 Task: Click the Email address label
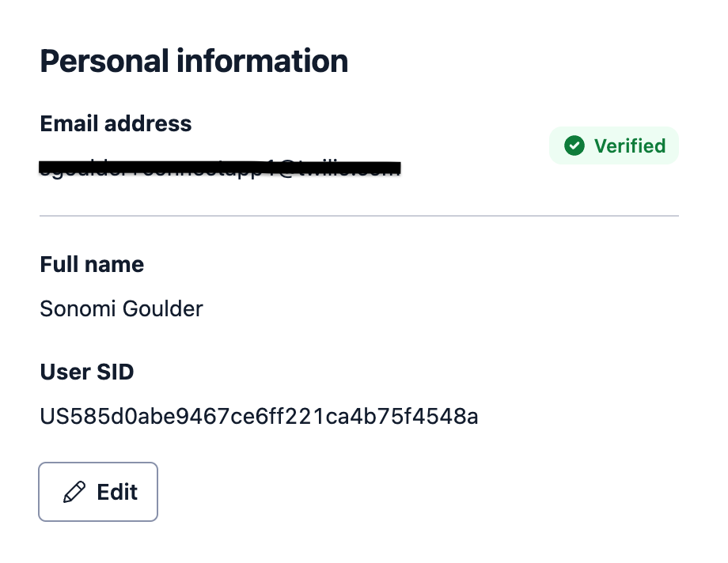point(116,123)
